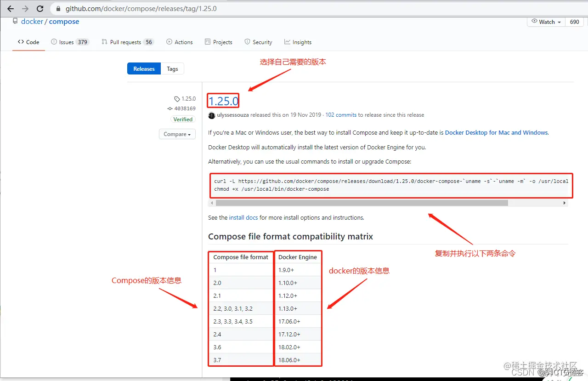This screenshot has height=381, width=588.
Task: Click the 18.02.0+ engine cell
Action: (298, 347)
